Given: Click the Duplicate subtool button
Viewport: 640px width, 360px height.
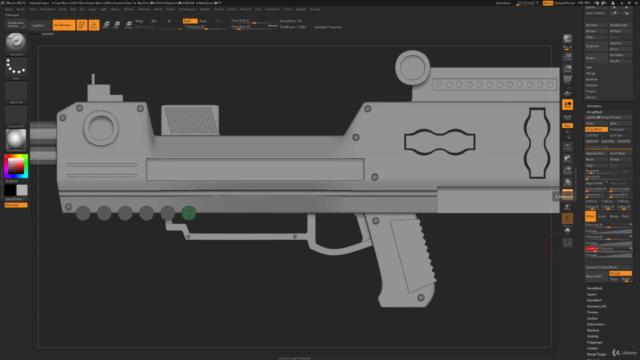Looking at the screenshot, I should tap(596, 46).
